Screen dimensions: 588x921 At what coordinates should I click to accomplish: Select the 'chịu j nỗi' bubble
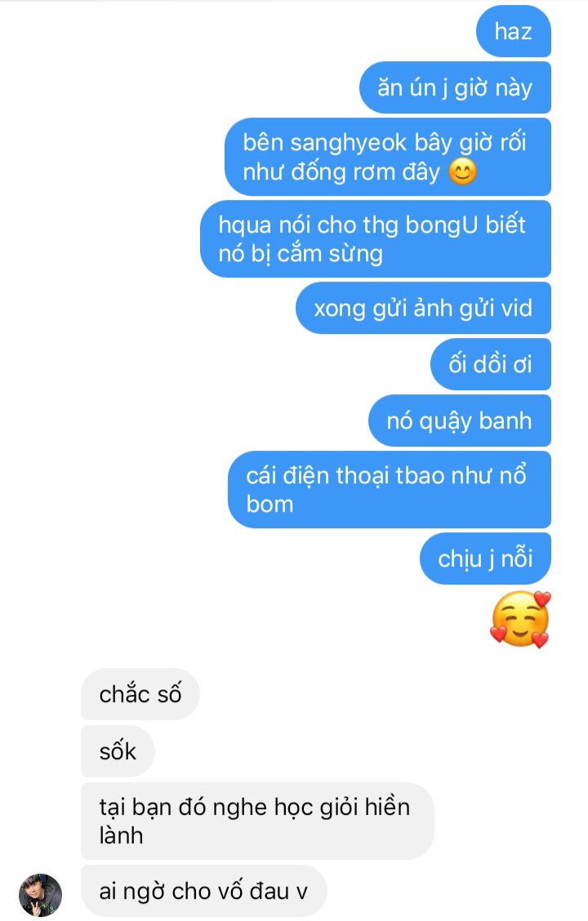486,558
